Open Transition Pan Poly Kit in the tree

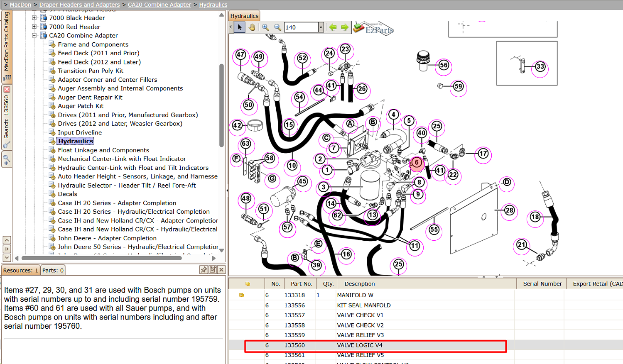91,71
